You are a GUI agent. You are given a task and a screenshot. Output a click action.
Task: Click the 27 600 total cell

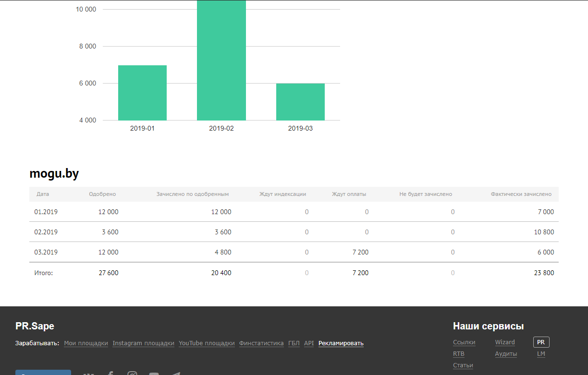pyautogui.click(x=108, y=273)
